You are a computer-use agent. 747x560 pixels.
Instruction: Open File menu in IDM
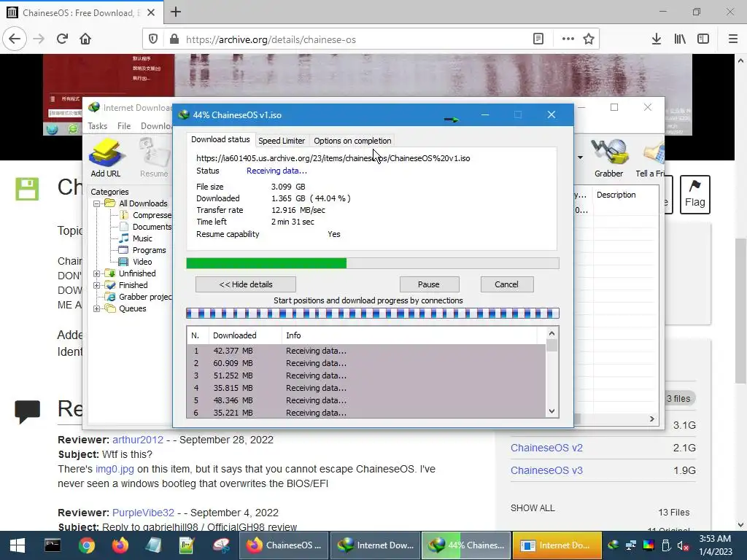(x=124, y=126)
